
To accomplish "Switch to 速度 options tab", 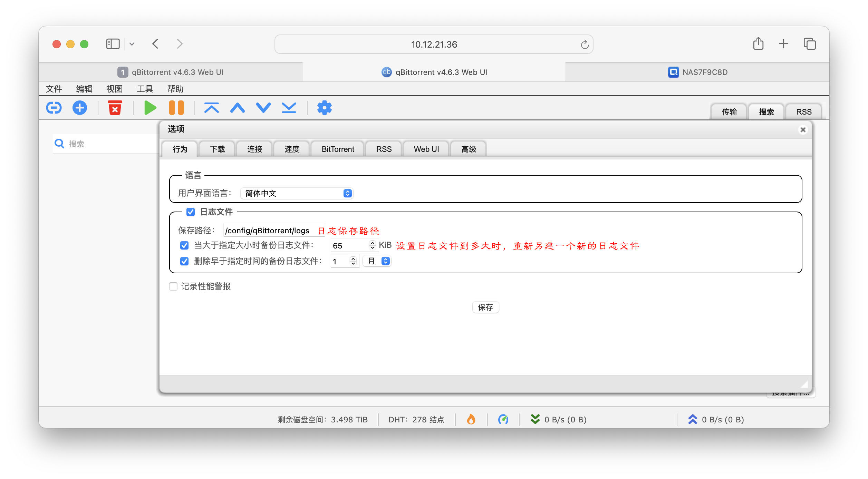I will tap(292, 149).
